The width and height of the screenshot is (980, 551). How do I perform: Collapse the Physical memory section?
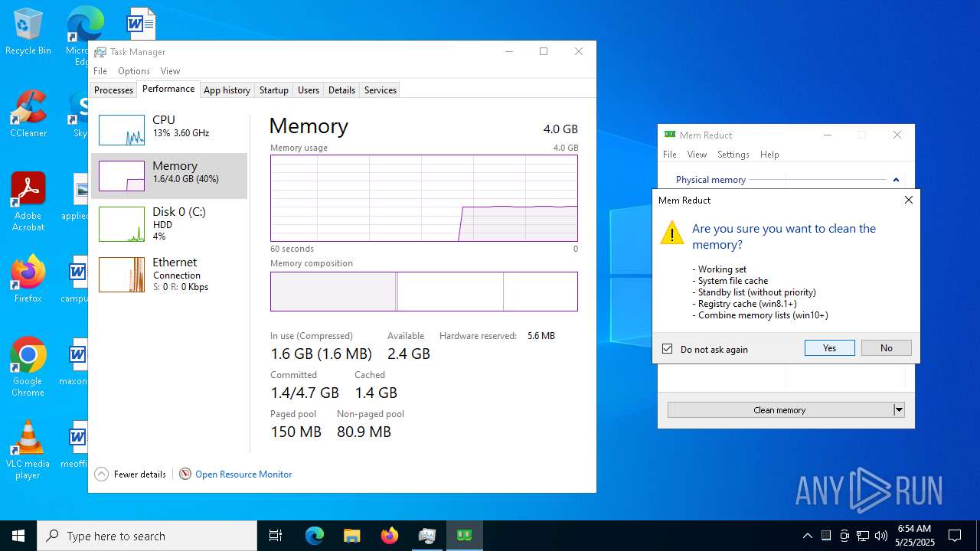(896, 180)
